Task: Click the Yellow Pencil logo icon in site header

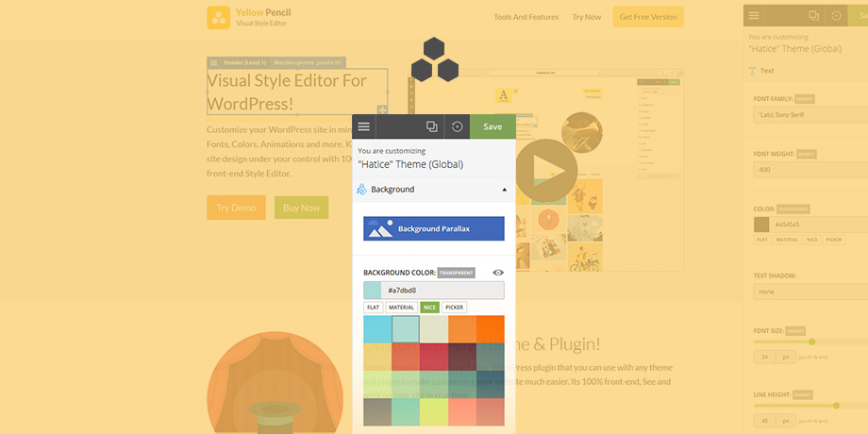Action: [218, 18]
